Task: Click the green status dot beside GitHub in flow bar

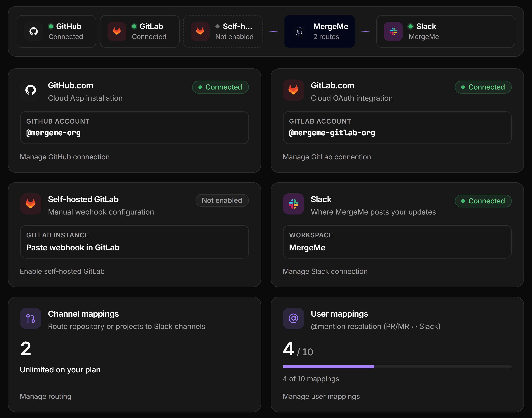Action: point(51,26)
